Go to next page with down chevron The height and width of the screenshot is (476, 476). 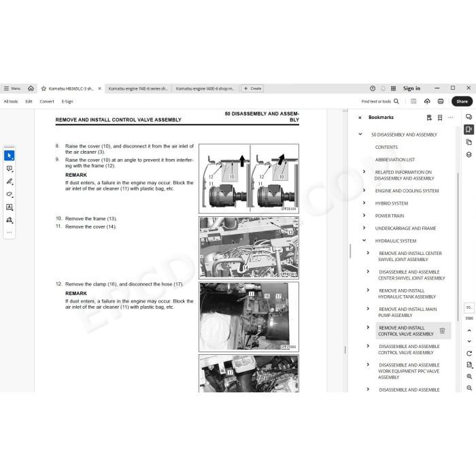(469, 341)
